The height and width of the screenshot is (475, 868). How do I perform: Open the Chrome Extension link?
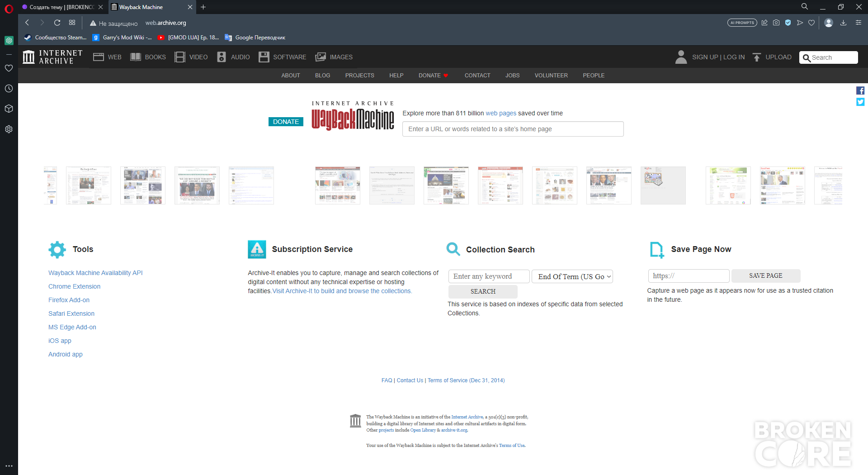pos(75,286)
